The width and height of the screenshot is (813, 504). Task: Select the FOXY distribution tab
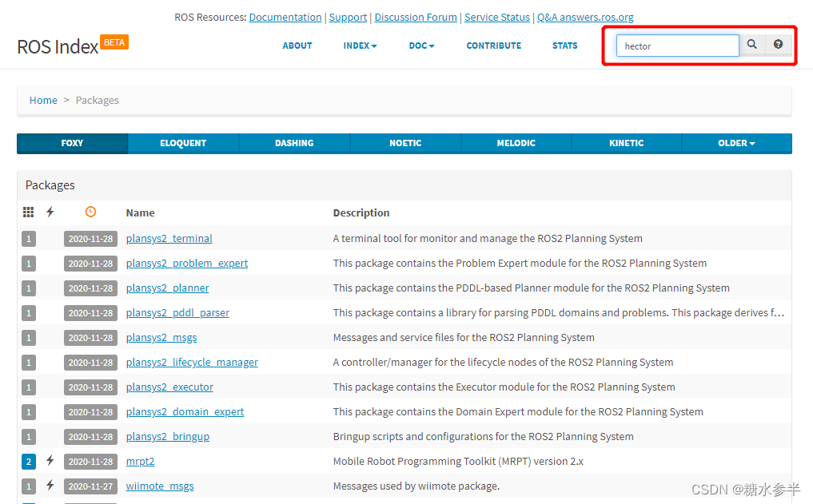coord(72,143)
